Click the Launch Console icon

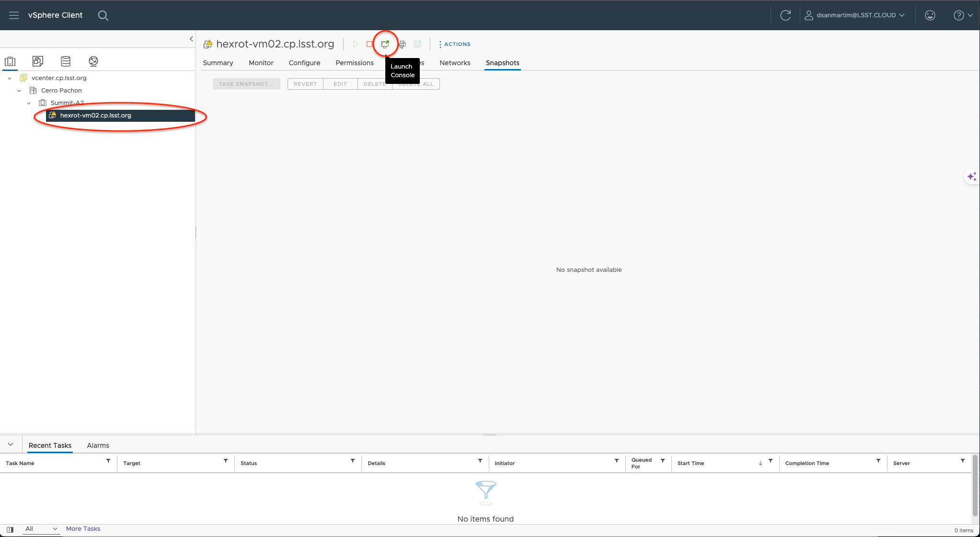tap(385, 44)
